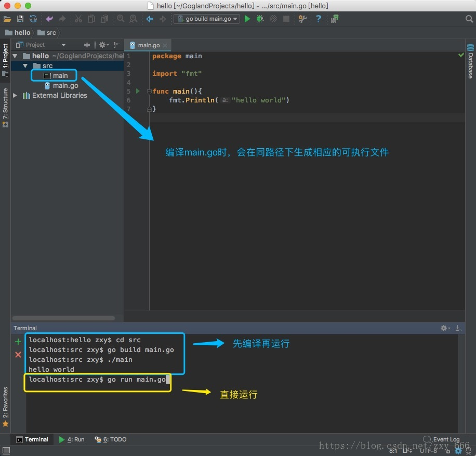The height and width of the screenshot is (456, 476).
Task: Select 'main.go' in the project tree
Action: [61, 86]
